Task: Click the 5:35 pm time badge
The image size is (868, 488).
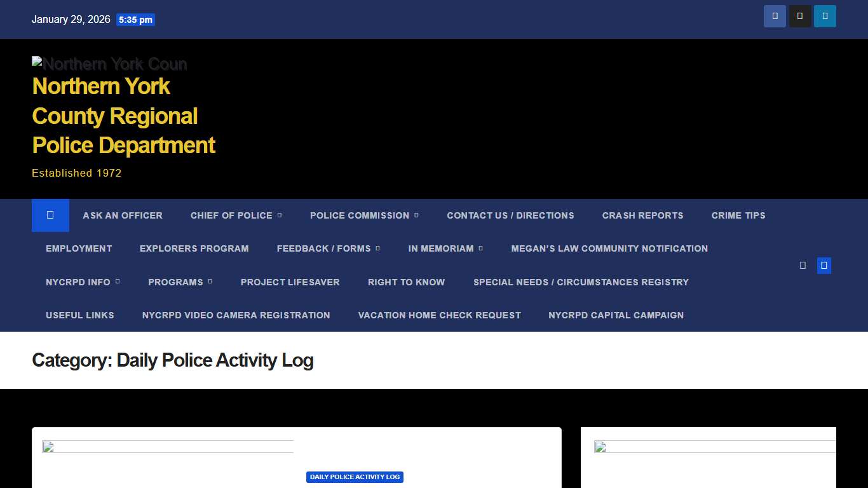Action: (135, 20)
